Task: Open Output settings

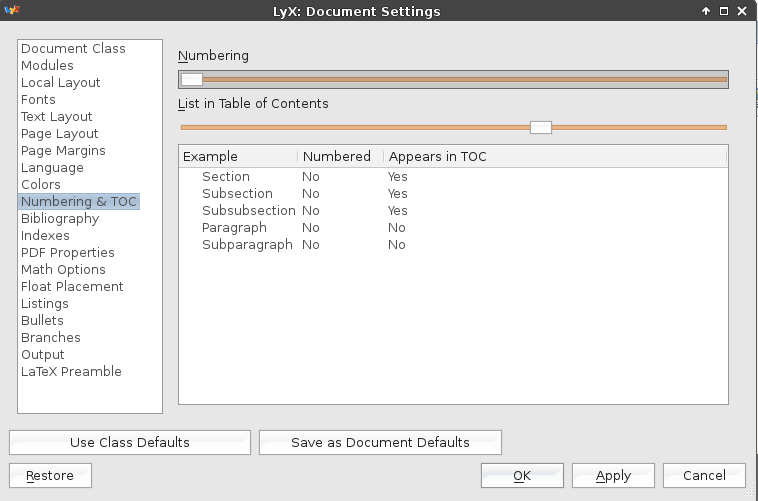Action: [43, 354]
